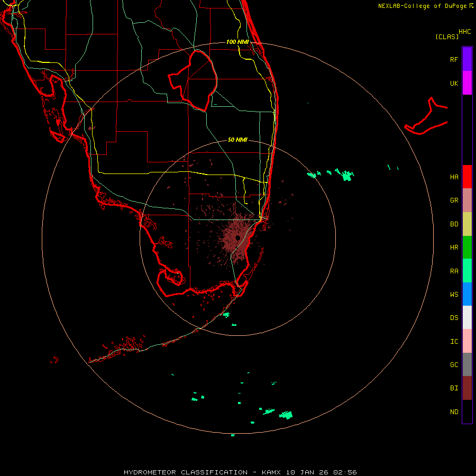Click the '[CLAS]' units label
The image size is (476, 476).
(447, 36)
